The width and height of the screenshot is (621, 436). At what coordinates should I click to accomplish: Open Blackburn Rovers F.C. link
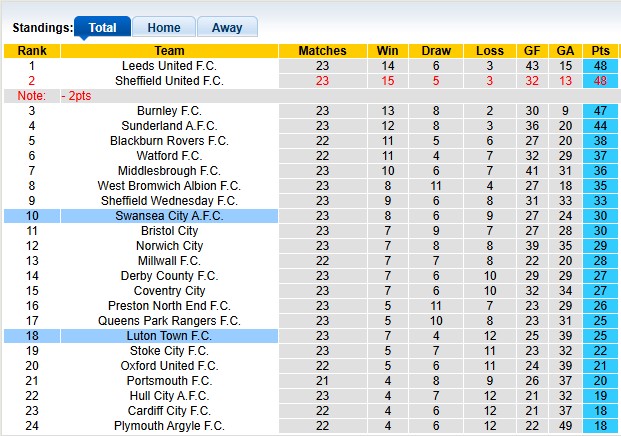click(x=170, y=141)
